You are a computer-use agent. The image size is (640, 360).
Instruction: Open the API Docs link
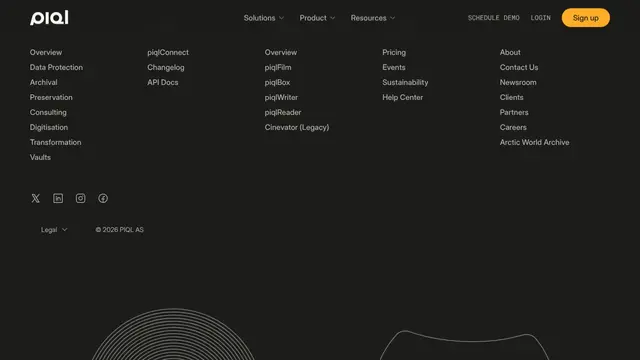point(163,82)
